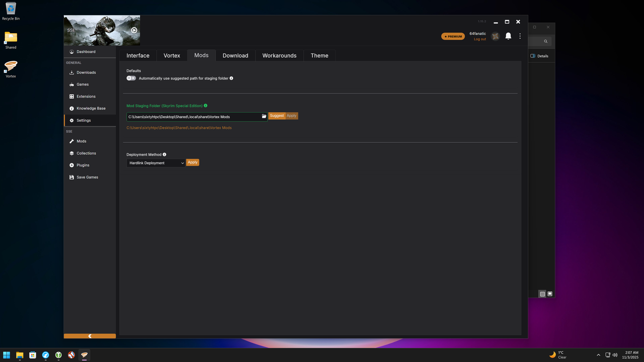This screenshot has width=644, height=362.
Task: Switch to the Interface tab
Action: coord(138,56)
